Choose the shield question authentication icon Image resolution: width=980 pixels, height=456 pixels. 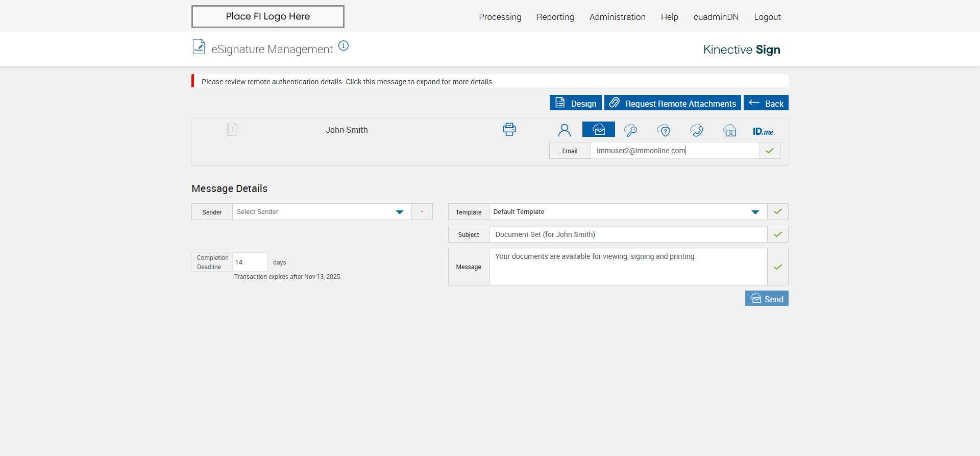pos(664,130)
